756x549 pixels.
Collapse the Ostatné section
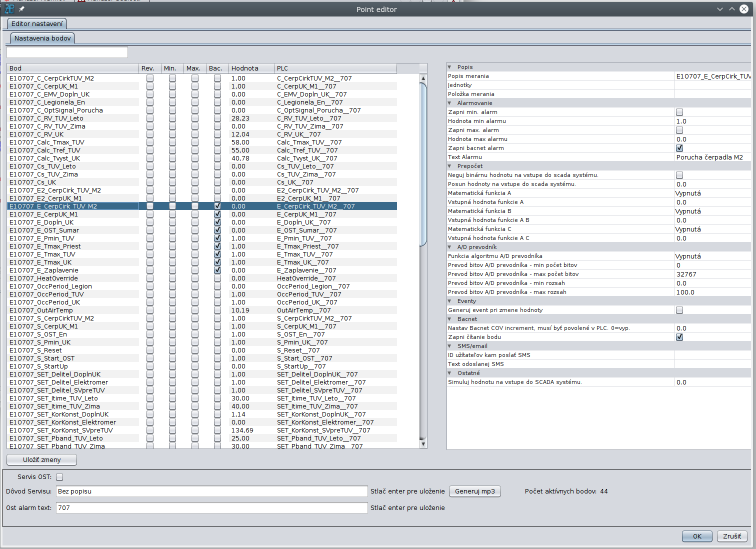449,373
